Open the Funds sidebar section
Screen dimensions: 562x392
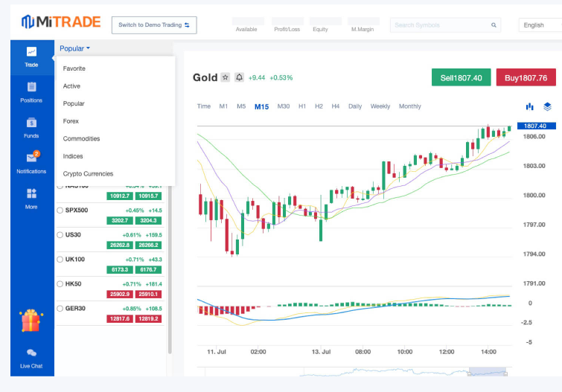tap(31, 127)
